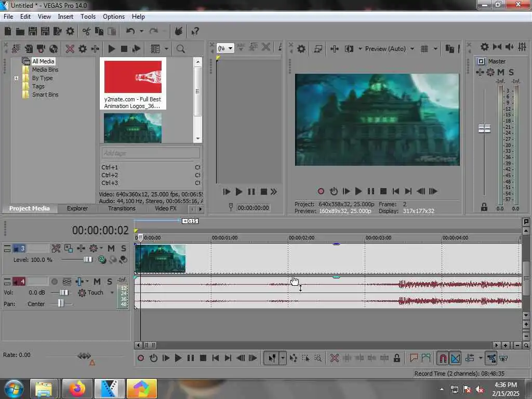
Task: Open Project Properties gear in main toolbar
Action: pyautogui.click(x=70, y=32)
